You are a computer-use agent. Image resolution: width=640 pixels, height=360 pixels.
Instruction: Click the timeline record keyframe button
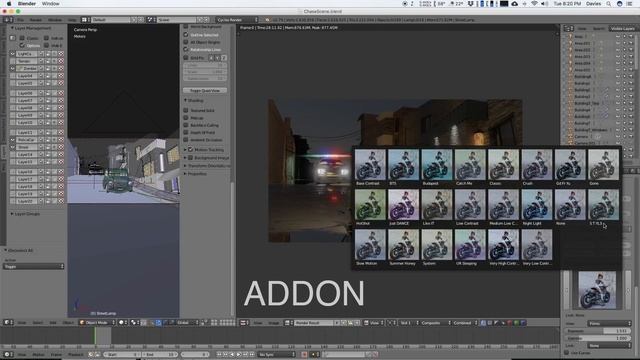(x=304, y=355)
